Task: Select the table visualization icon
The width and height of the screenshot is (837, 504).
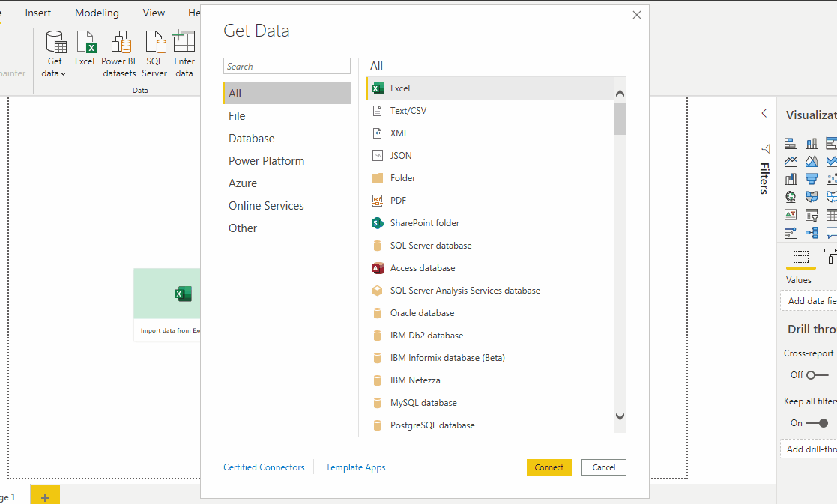Action: tap(832, 214)
